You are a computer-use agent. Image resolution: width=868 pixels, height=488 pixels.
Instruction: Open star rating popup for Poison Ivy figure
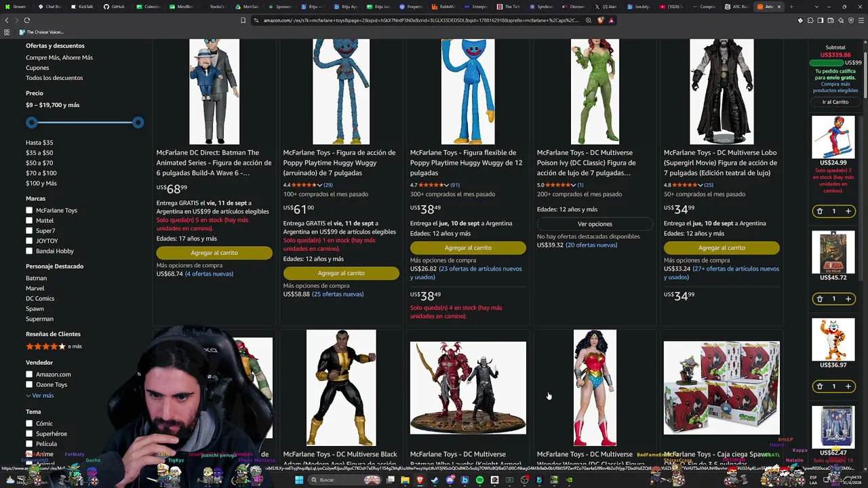(x=560, y=185)
